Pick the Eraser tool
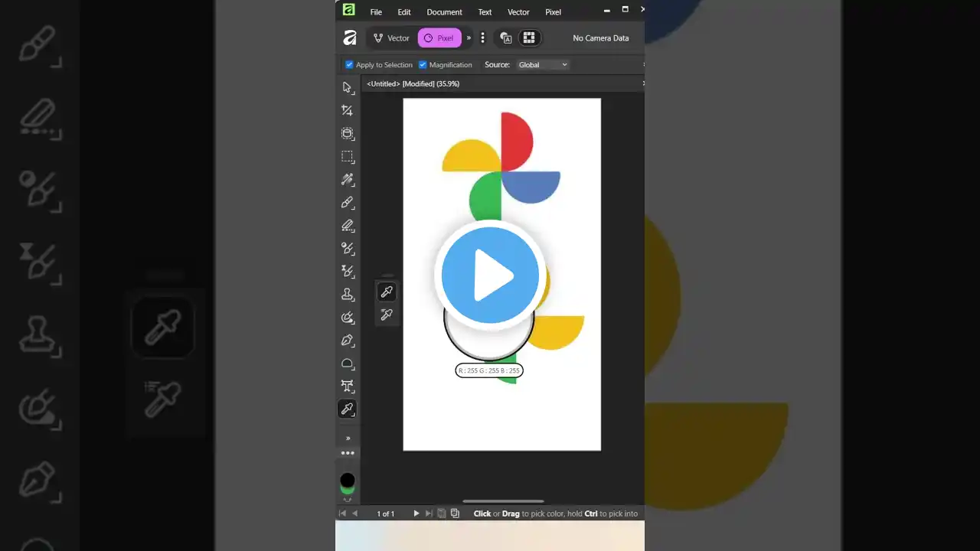Viewport: 980px width, 551px height. 348,225
